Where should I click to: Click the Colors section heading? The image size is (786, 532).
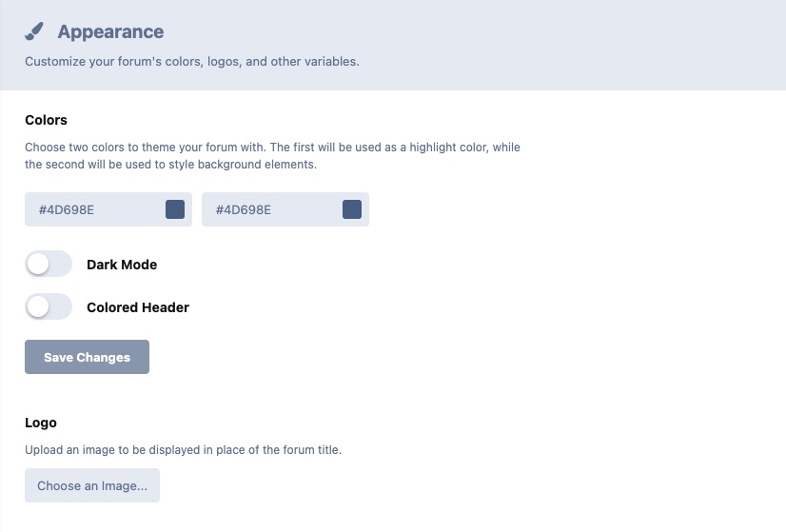[x=46, y=120]
